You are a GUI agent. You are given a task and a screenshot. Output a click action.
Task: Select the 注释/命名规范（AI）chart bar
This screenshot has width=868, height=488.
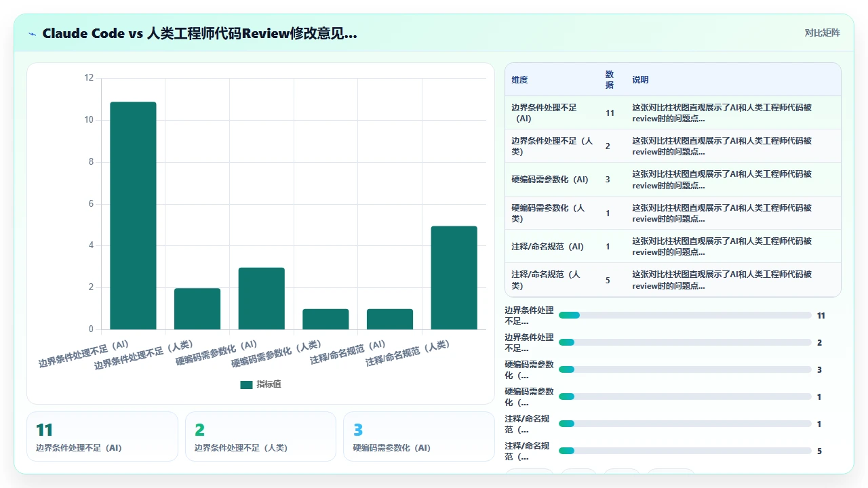pyautogui.click(x=390, y=319)
